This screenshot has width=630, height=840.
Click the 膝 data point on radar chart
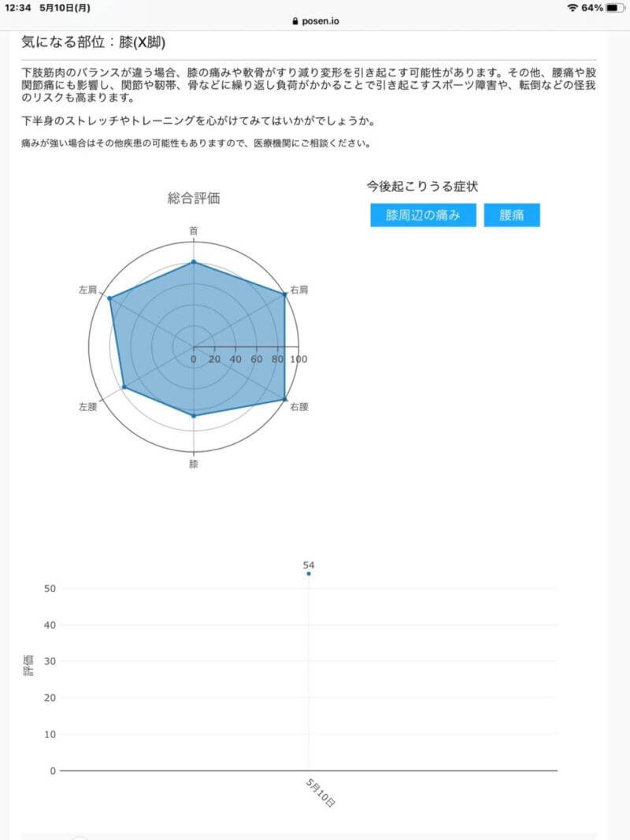pyautogui.click(x=194, y=415)
